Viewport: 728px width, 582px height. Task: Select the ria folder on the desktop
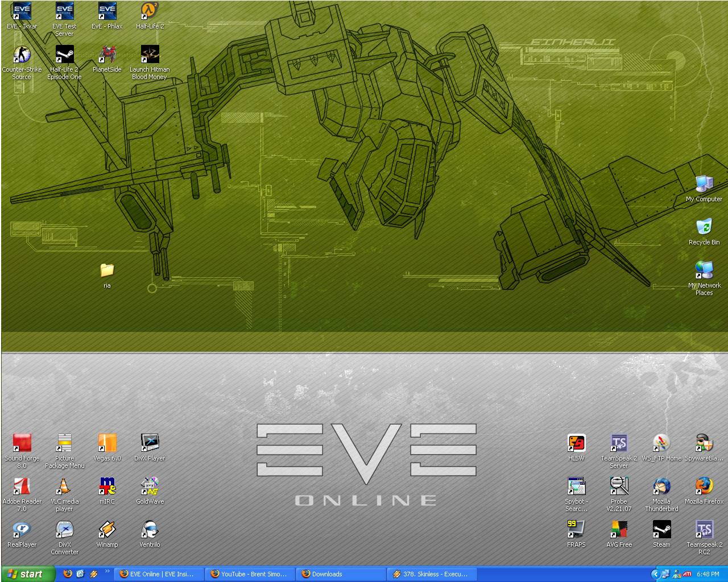click(107, 275)
